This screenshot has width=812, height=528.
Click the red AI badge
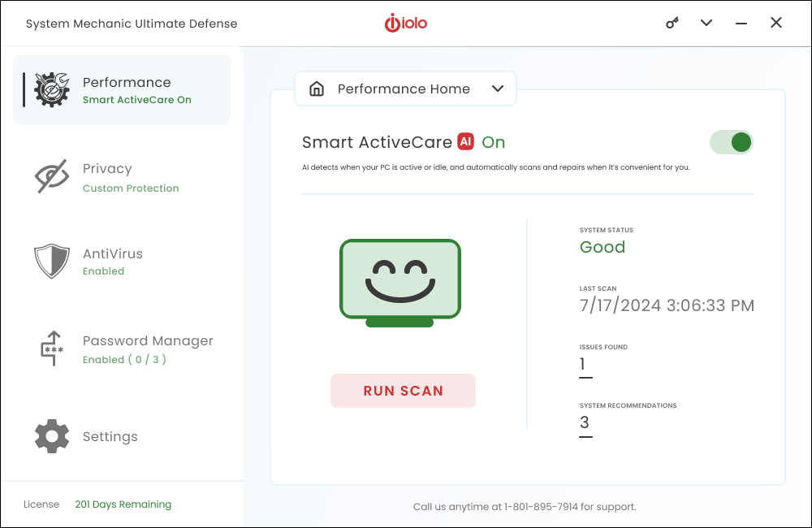pos(465,141)
